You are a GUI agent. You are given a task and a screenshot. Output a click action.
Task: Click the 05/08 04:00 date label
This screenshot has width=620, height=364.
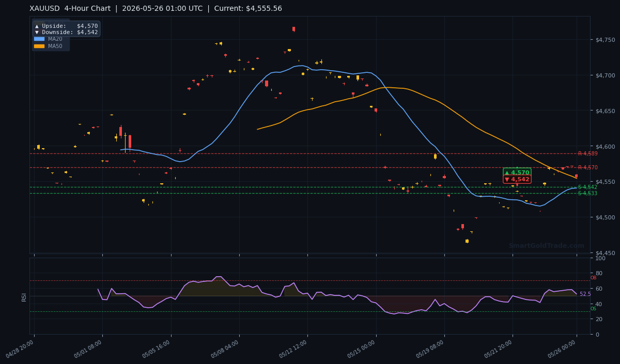coord(225,350)
